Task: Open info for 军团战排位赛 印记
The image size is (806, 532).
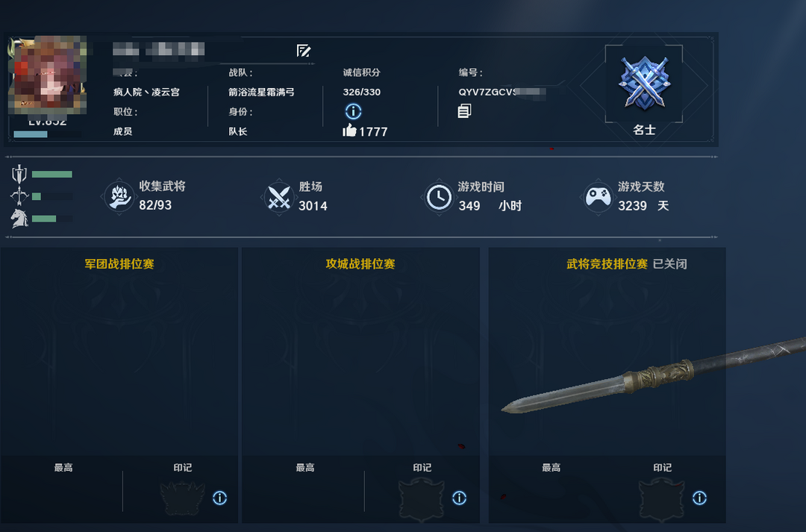Action: (220, 498)
